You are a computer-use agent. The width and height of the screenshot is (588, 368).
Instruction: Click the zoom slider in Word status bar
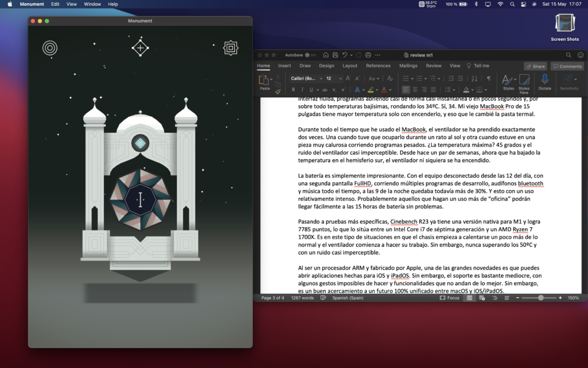tap(540, 298)
